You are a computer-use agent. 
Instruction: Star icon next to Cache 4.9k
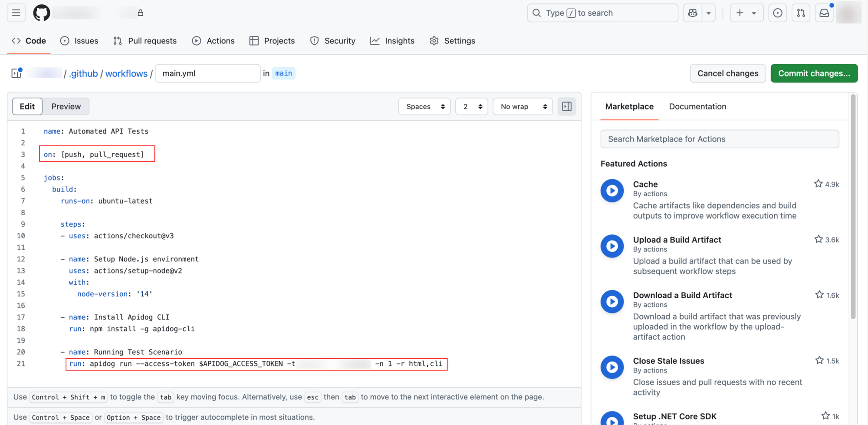click(818, 184)
